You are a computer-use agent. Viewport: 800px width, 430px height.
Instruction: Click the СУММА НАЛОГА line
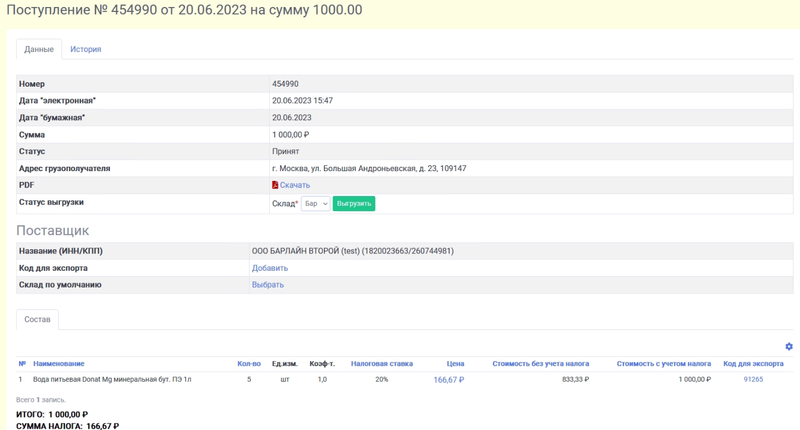(67, 425)
